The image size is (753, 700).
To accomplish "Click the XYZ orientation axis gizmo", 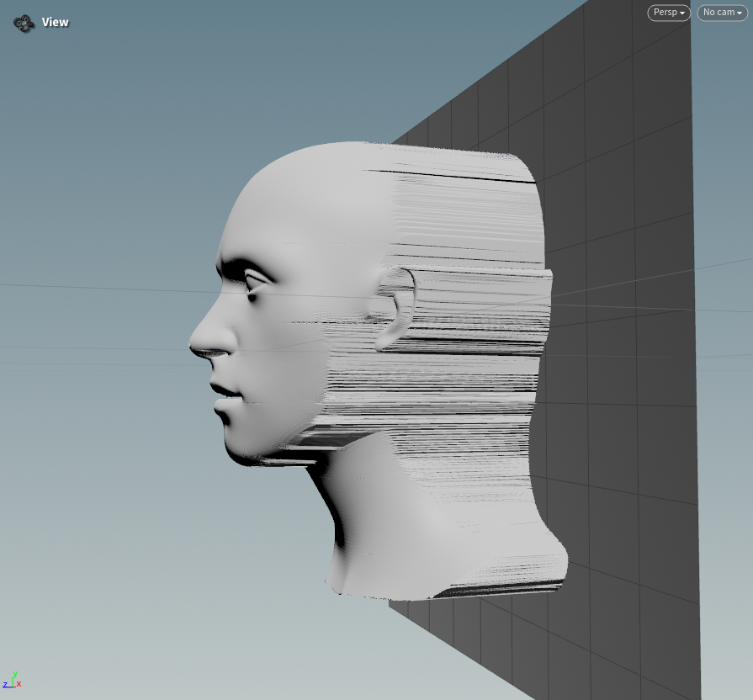I will (x=13, y=681).
